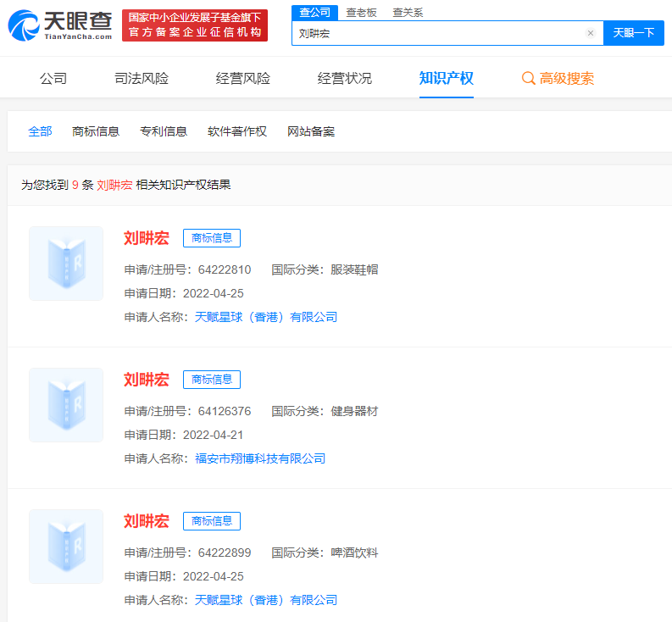The image size is (672, 622).
Task: Clear the search box with the X icon
Action: 590,33
